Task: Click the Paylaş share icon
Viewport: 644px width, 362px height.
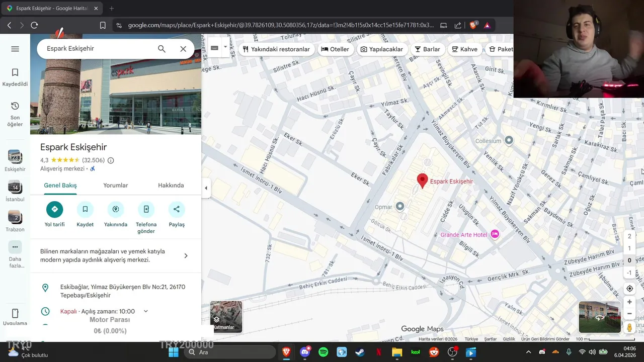Action: 177,209
